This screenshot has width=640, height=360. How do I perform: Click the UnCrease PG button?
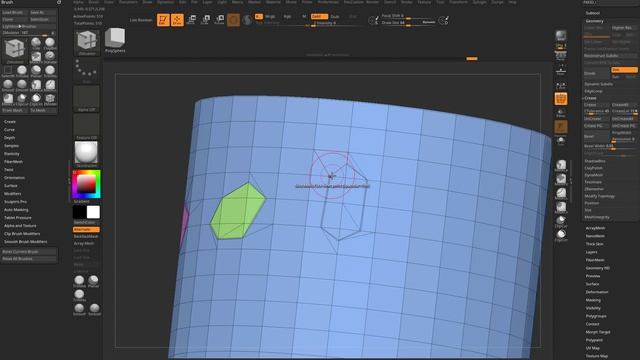[624, 126]
